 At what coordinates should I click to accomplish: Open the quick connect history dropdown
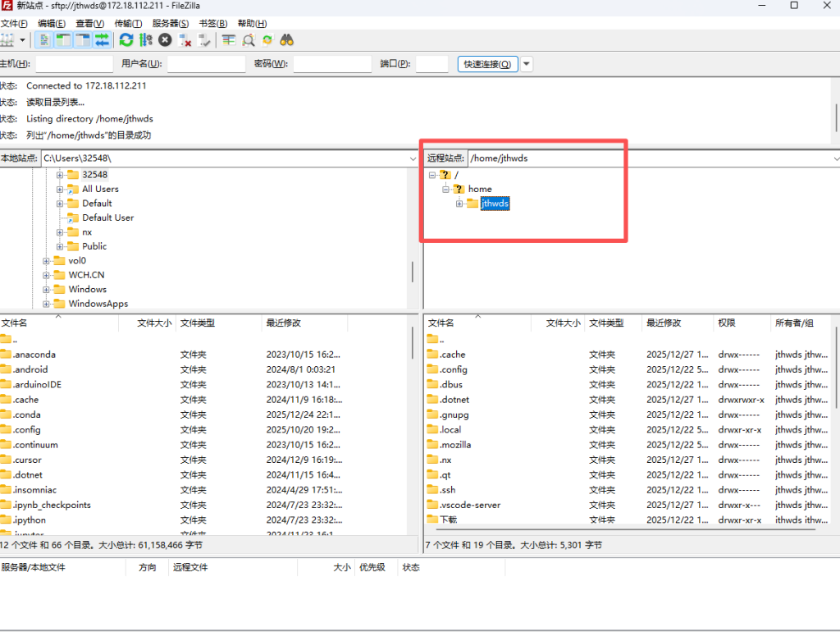(x=527, y=64)
